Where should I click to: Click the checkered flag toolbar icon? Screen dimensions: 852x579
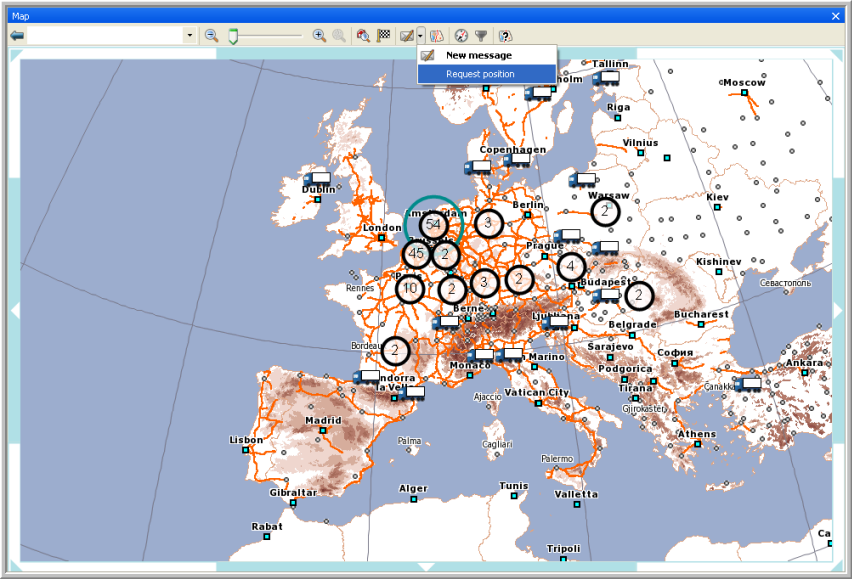click(x=382, y=35)
